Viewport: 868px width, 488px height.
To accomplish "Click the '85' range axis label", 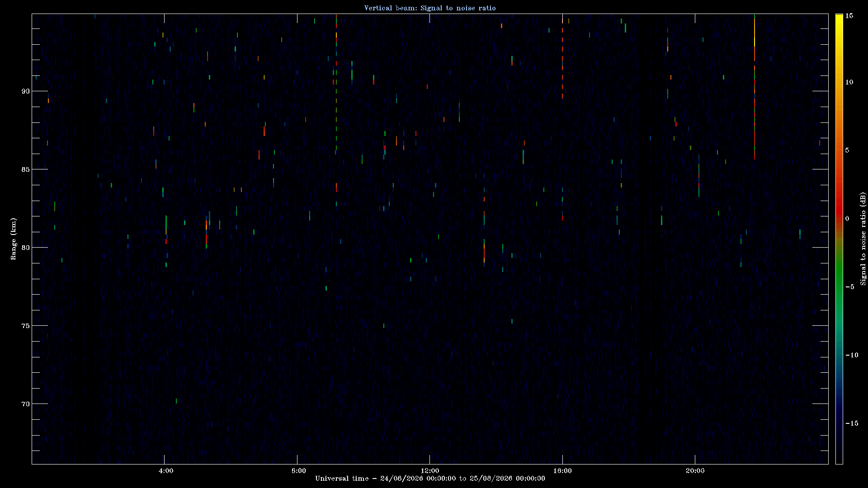I will pyautogui.click(x=25, y=169).
